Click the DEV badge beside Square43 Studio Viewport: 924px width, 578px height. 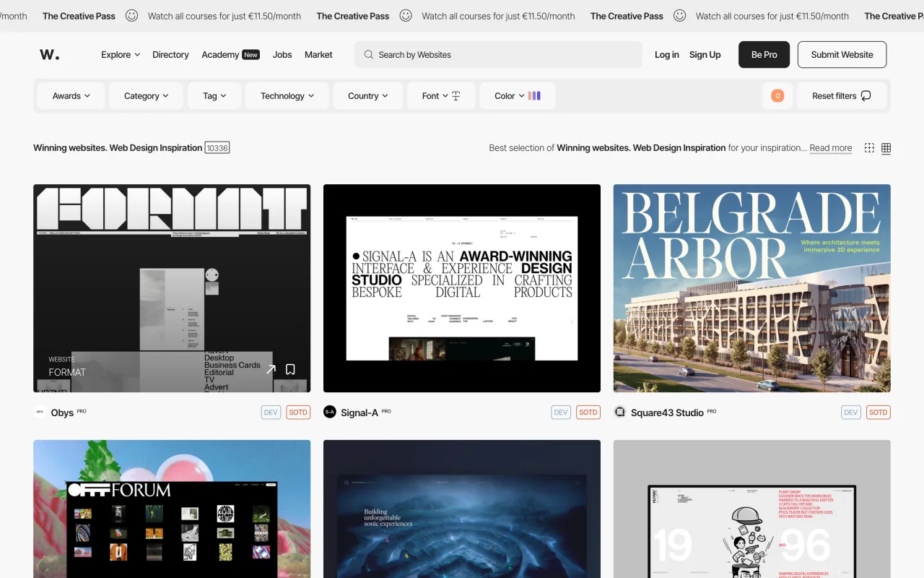coord(851,413)
